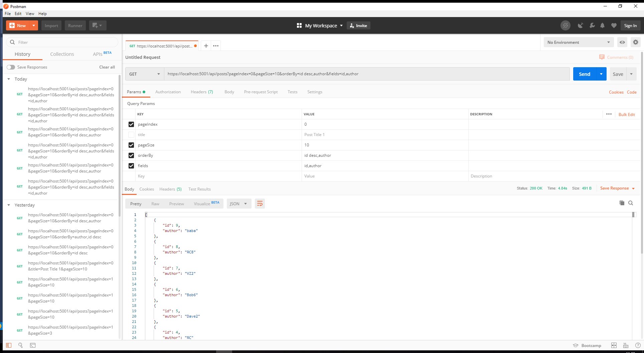
Task: Open the Send button dropdown arrow
Action: click(601, 74)
